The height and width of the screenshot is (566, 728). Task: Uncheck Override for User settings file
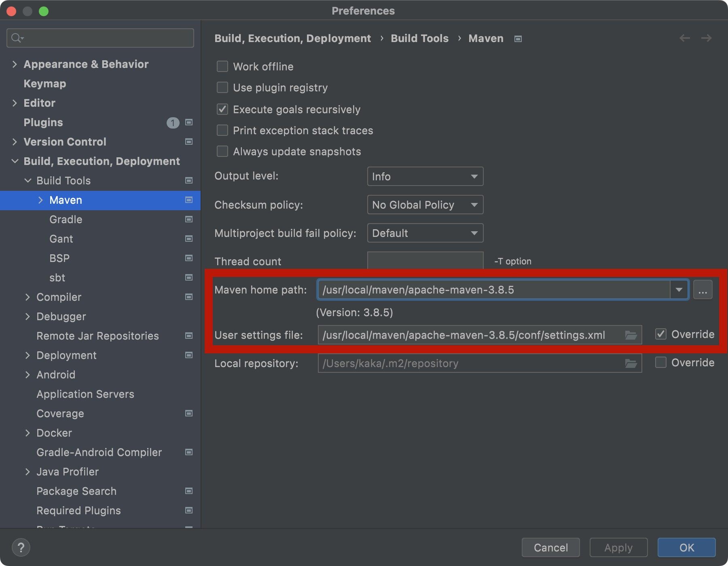(661, 334)
